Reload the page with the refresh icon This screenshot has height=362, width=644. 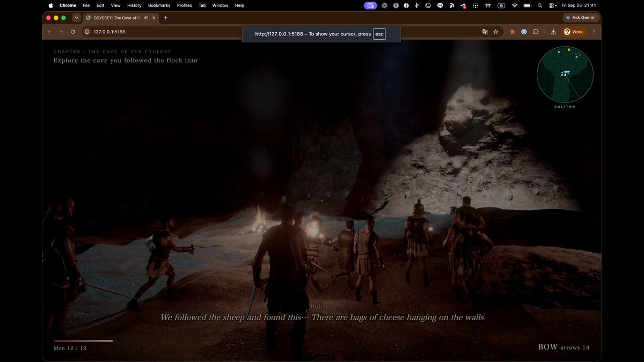coord(73,32)
